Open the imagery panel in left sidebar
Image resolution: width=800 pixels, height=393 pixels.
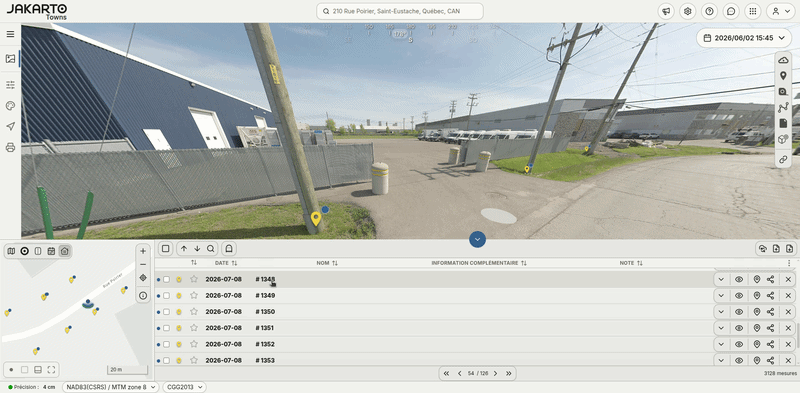tap(10, 59)
